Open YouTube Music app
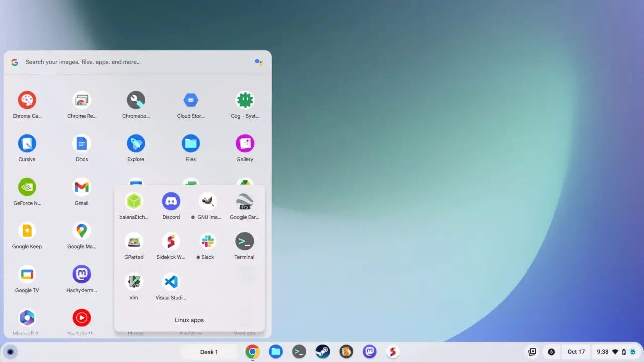 point(82,318)
